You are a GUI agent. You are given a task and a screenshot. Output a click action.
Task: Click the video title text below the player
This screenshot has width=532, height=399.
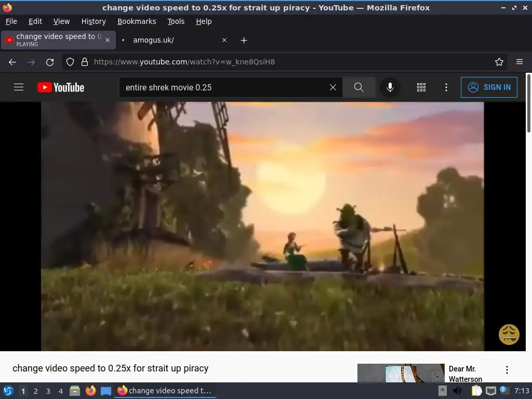[110, 368]
